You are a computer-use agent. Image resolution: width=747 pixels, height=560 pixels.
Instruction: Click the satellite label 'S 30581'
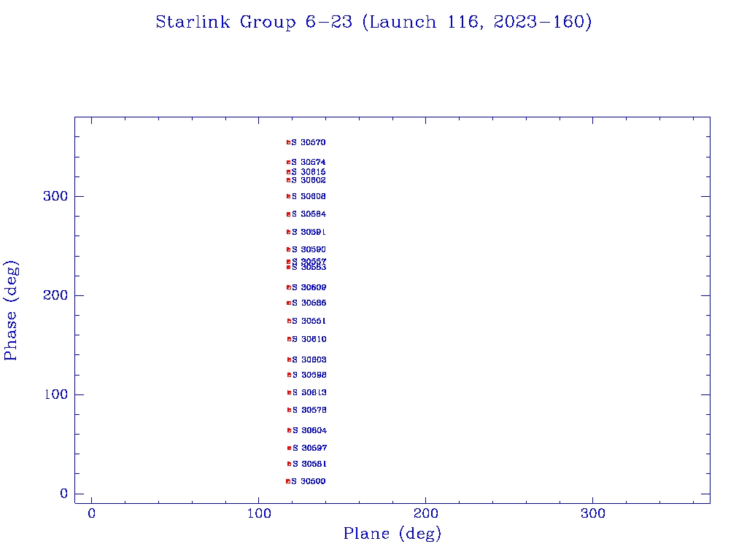point(309,464)
